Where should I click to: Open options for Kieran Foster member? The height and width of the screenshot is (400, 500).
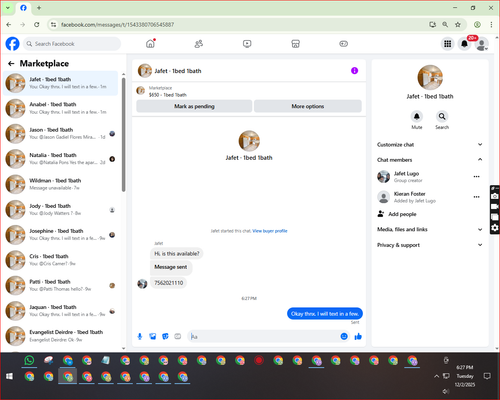click(x=477, y=197)
